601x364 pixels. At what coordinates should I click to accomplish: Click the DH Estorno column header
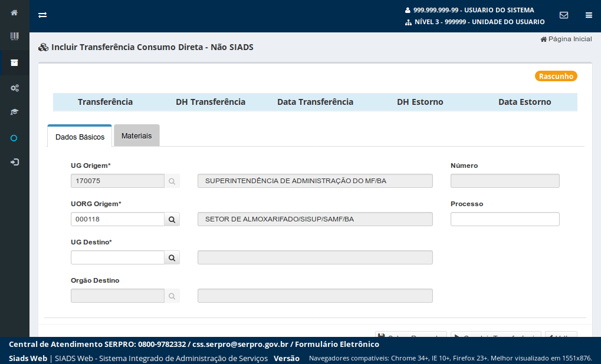pyautogui.click(x=420, y=102)
